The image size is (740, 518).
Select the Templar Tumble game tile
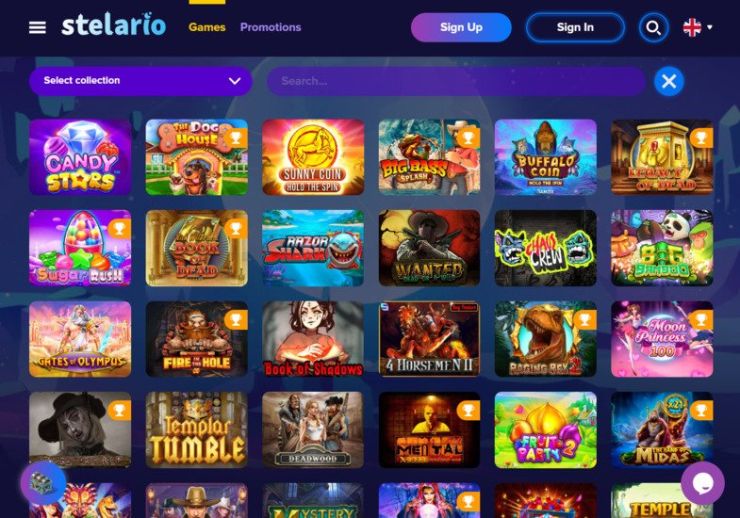click(x=196, y=430)
